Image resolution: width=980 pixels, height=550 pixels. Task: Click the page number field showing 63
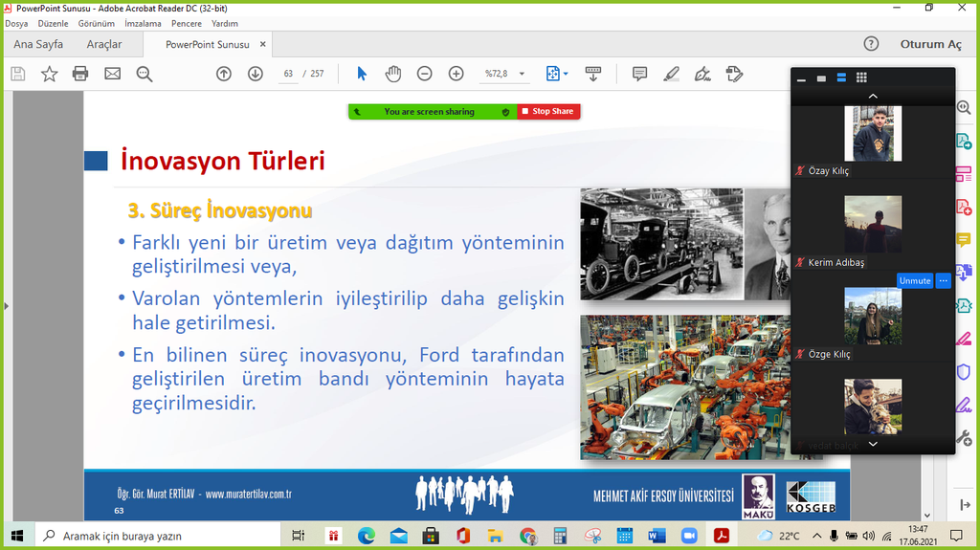[x=288, y=74]
